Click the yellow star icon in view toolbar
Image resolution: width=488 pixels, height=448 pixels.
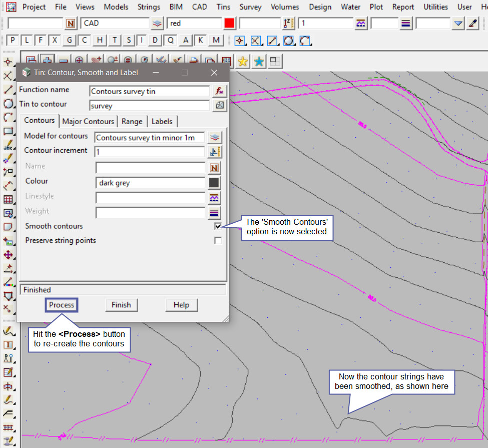click(x=243, y=62)
